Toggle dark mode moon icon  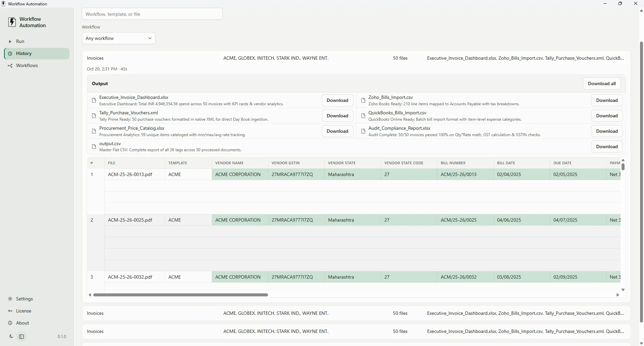(x=11, y=336)
